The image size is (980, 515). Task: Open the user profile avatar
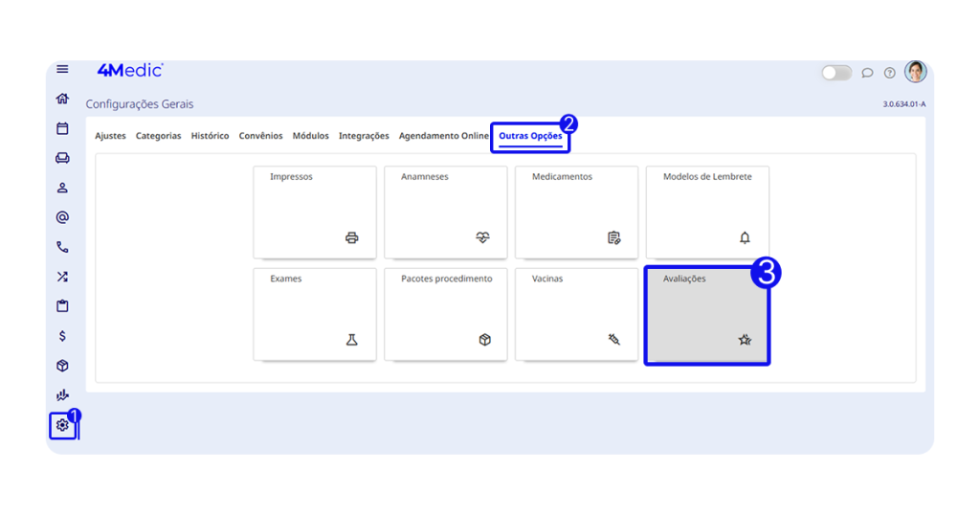[915, 72]
